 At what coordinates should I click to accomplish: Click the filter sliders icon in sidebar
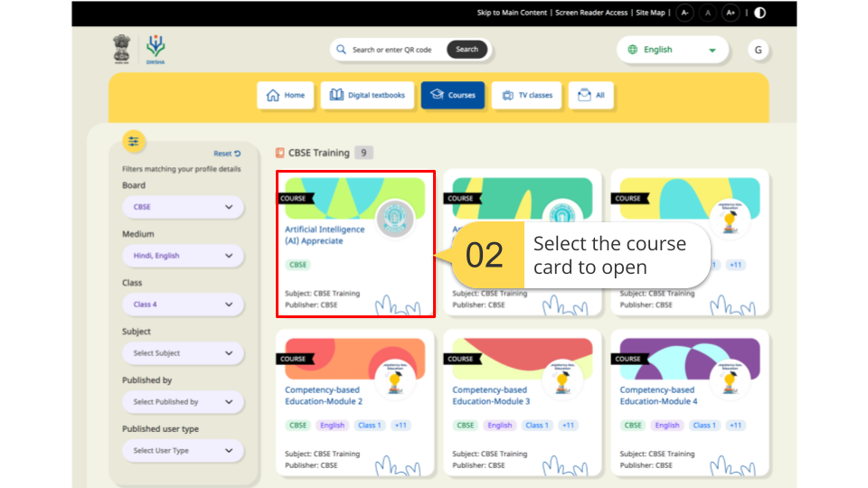[134, 141]
